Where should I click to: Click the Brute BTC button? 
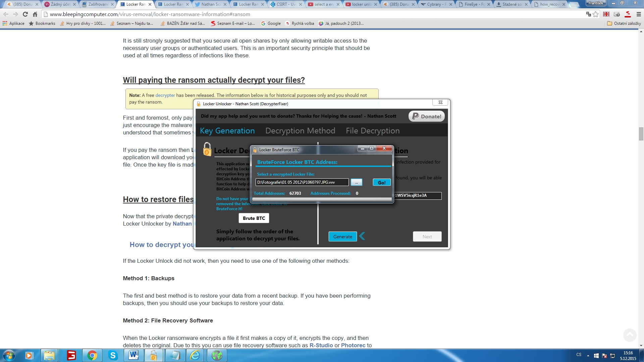tap(254, 218)
